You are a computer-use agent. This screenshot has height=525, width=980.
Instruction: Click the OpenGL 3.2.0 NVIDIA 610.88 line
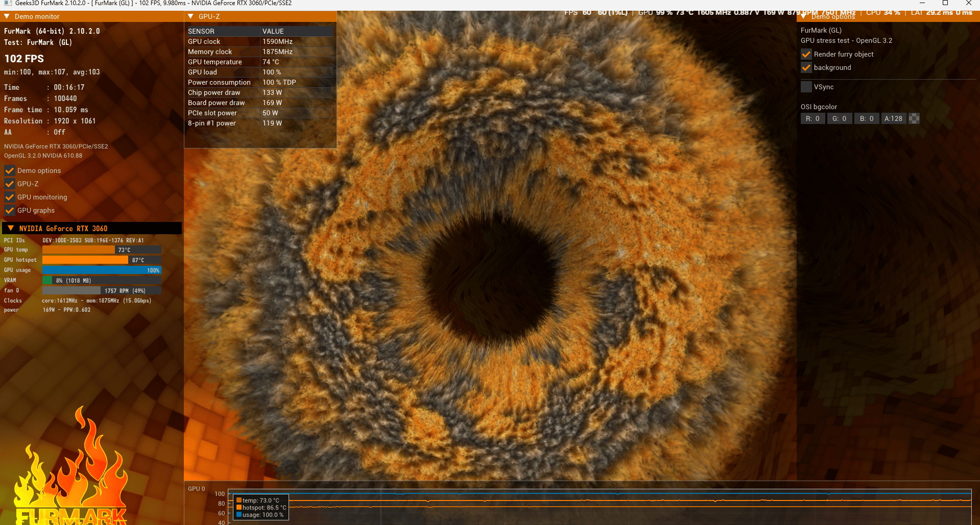[x=43, y=156]
